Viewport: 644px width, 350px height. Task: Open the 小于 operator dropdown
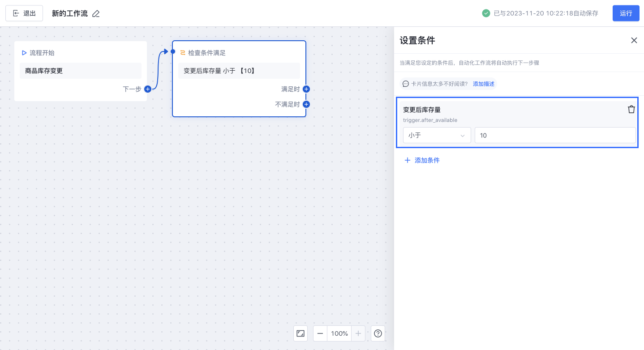(437, 135)
